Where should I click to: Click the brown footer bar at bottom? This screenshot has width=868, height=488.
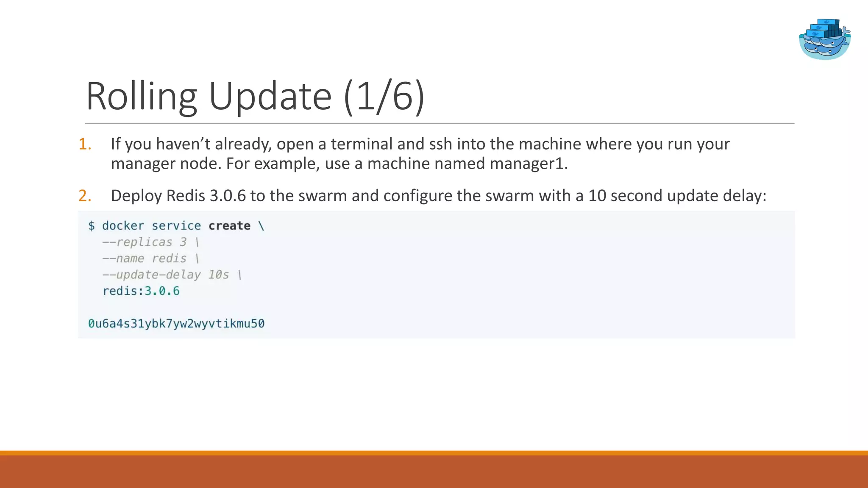(x=434, y=472)
